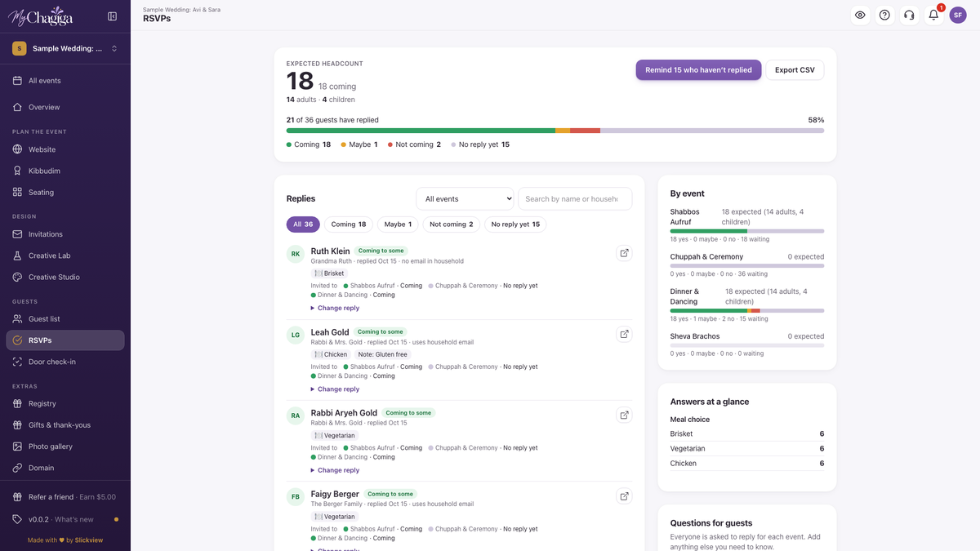Open the Website section
This screenshot has width=980, height=551.
(x=65, y=149)
